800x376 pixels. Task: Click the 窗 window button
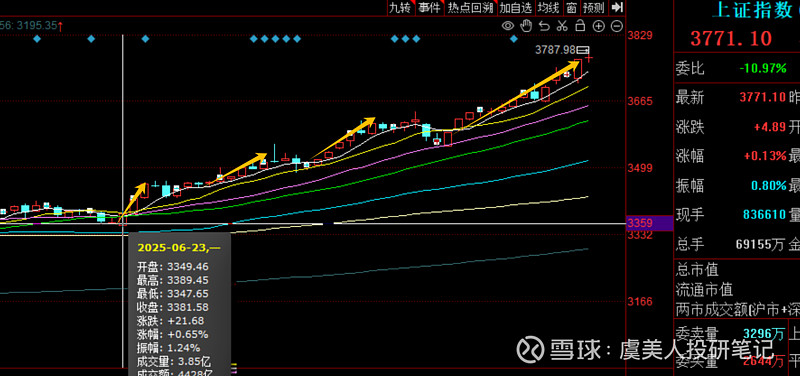pyautogui.click(x=571, y=7)
